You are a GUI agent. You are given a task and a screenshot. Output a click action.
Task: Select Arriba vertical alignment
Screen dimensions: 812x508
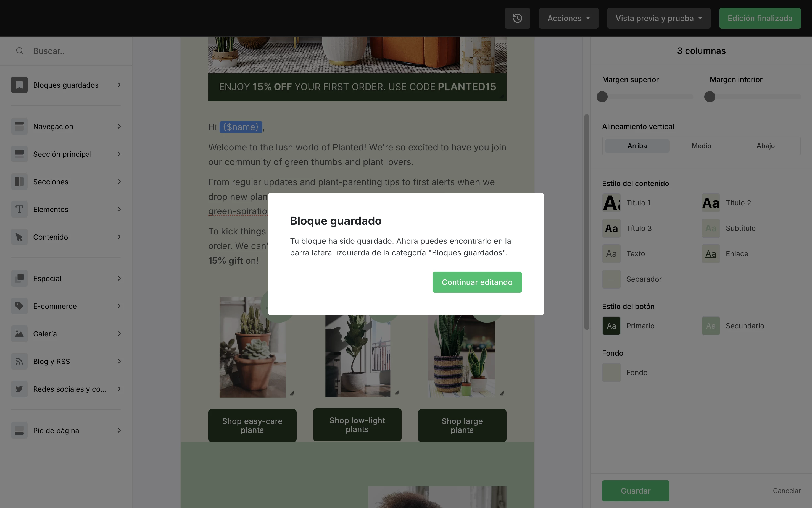tap(637, 146)
